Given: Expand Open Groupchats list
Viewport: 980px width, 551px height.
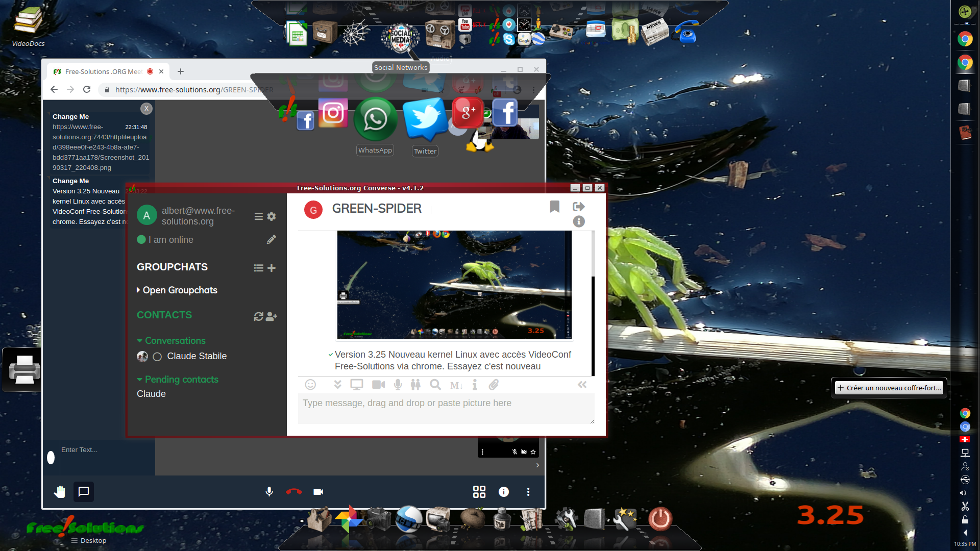Looking at the screenshot, I should click(x=177, y=290).
